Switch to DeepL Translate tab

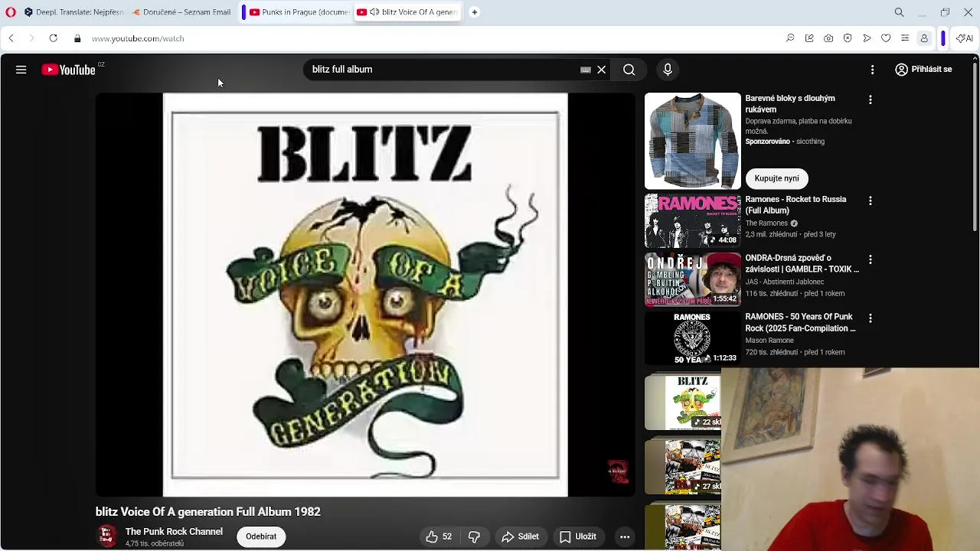(x=73, y=12)
